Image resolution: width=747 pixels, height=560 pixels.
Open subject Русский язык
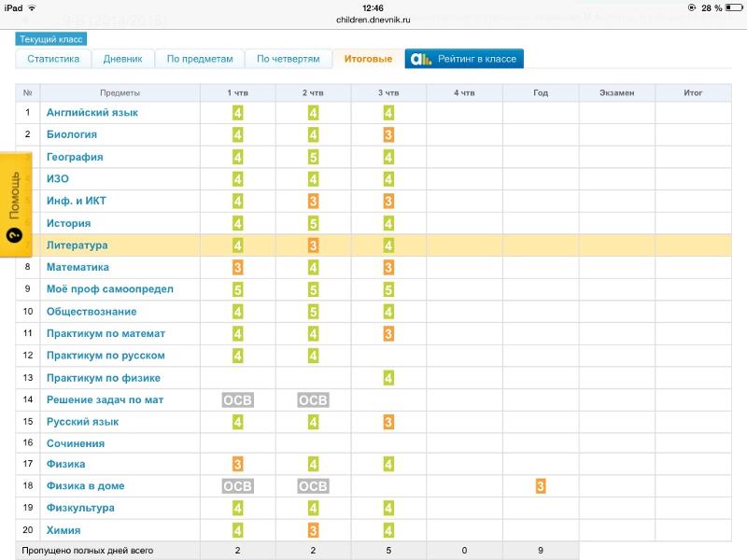(x=82, y=422)
